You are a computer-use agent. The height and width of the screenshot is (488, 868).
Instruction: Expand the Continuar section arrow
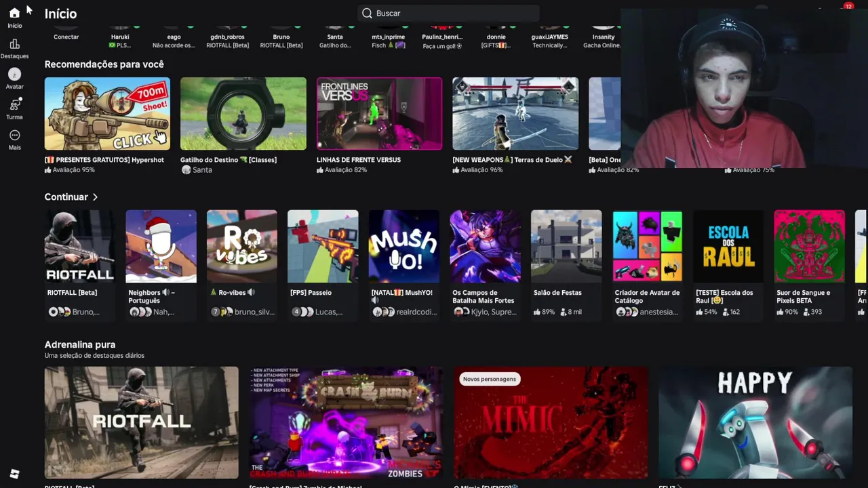click(x=95, y=197)
